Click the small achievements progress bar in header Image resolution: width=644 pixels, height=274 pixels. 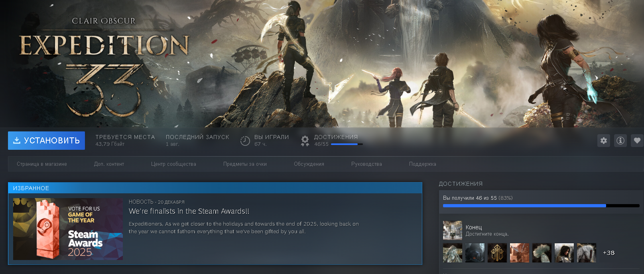(347, 144)
